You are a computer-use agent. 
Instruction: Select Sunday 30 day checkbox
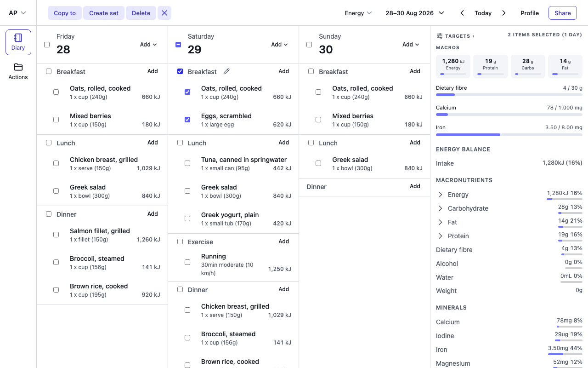309,45
